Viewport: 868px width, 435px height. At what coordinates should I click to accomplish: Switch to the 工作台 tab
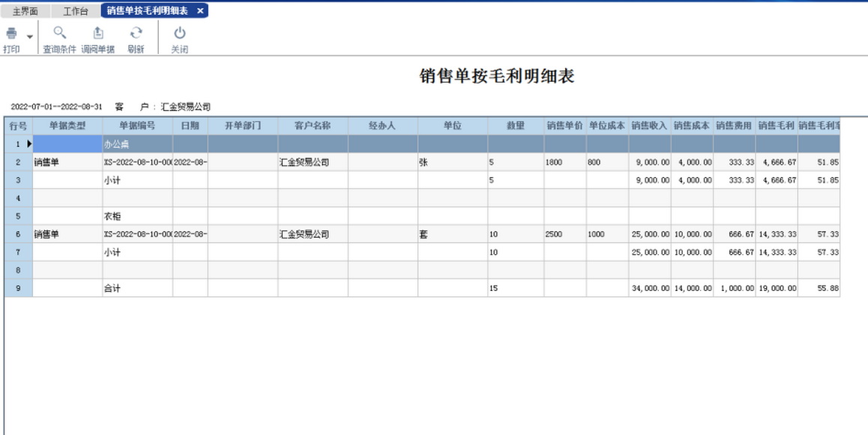[x=75, y=11]
